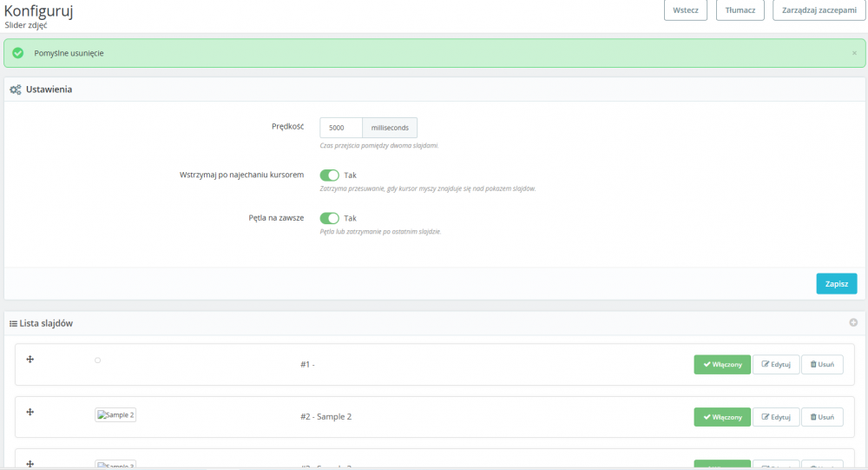Click the slide #1 empty thumbnail
The image size is (868, 470).
97,361
